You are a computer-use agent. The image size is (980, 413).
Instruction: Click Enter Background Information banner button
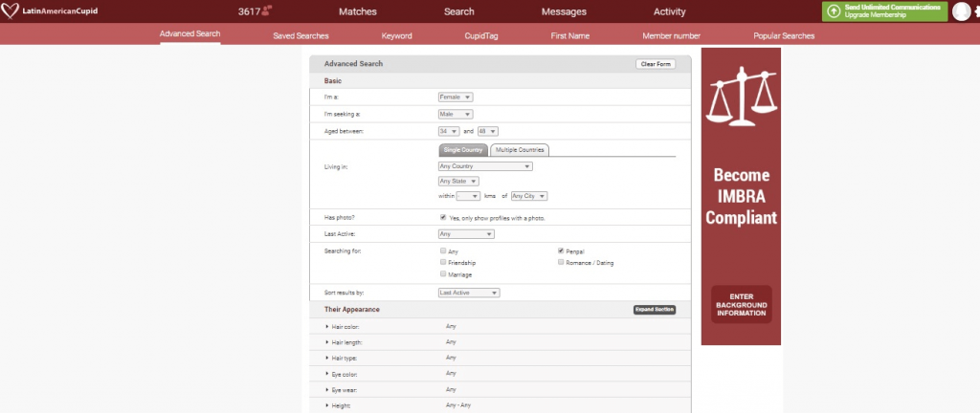[741, 304]
